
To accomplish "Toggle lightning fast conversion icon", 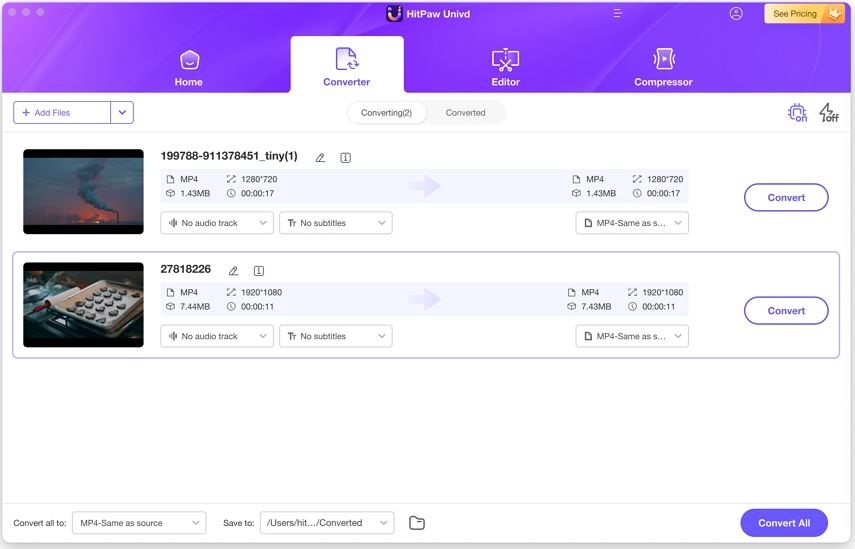I will (x=829, y=112).
